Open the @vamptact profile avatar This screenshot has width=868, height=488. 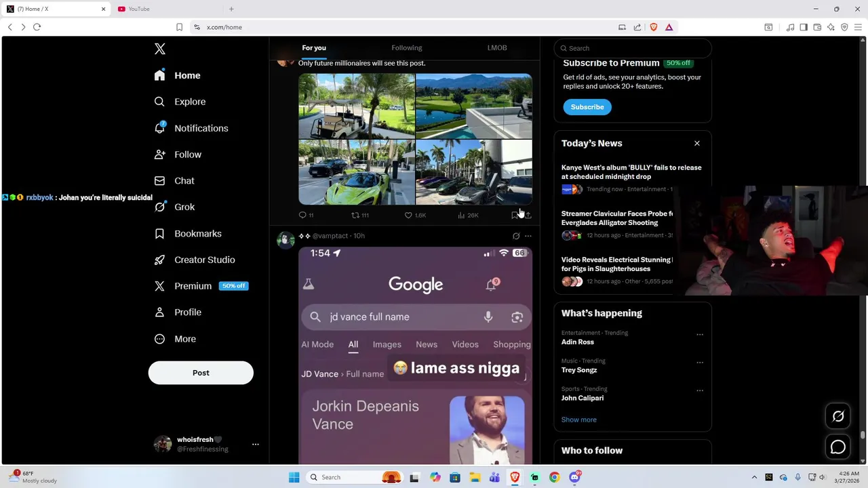coord(285,239)
